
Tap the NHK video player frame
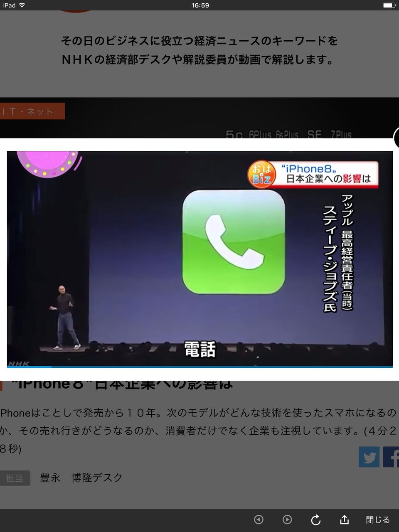tap(200, 259)
